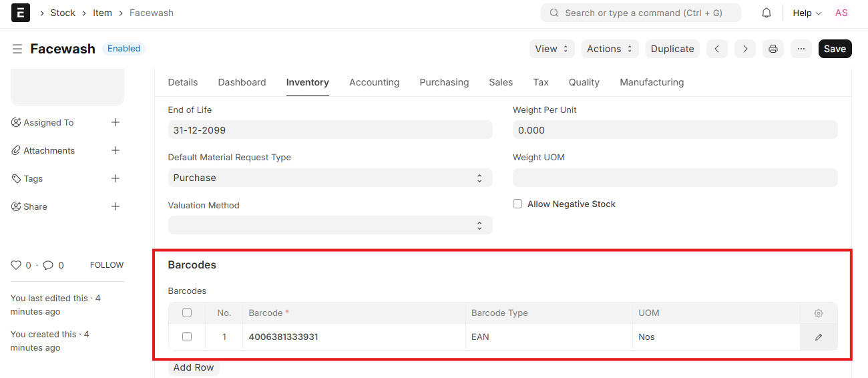
Task: Switch to the Purchasing tab
Action: click(444, 82)
